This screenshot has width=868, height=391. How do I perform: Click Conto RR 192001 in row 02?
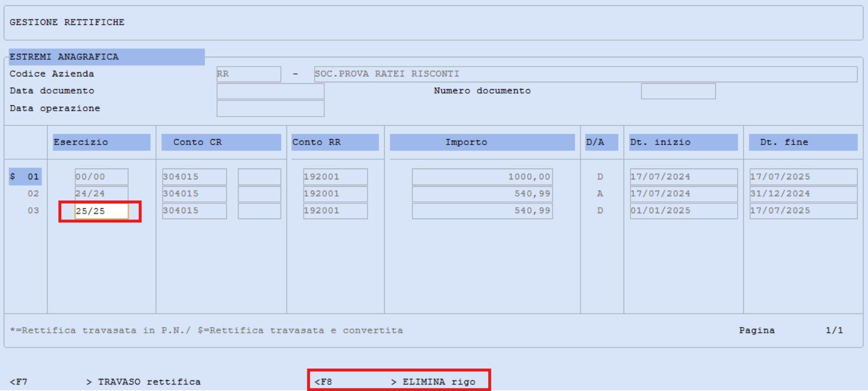(x=335, y=194)
